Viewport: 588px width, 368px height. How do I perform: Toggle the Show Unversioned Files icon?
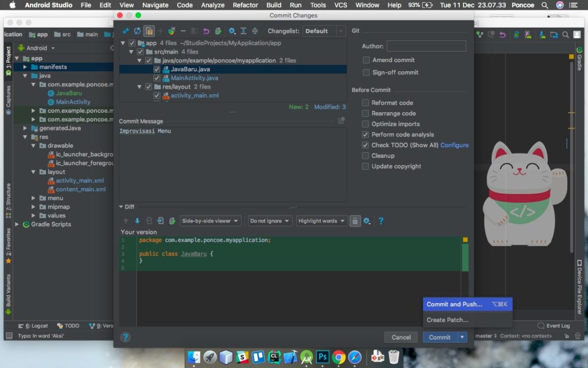coord(149,31)
